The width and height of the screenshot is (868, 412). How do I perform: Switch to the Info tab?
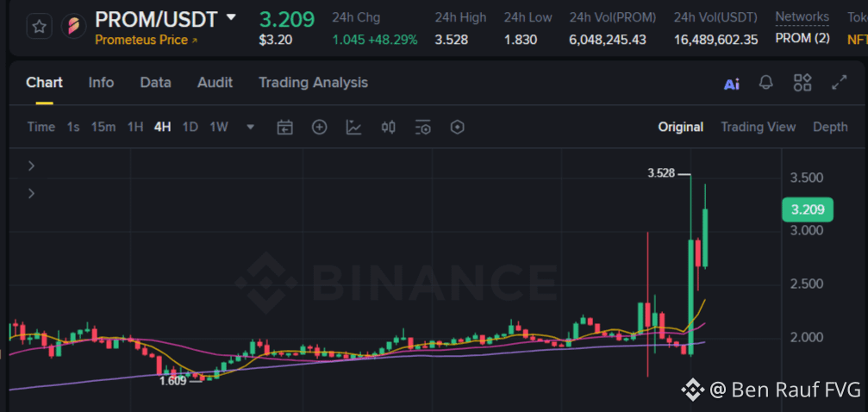102,83
